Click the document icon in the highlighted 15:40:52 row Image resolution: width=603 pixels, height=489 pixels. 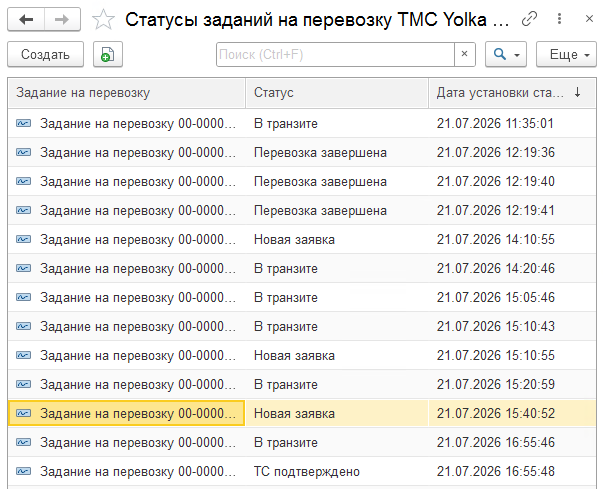click(23, 413)
